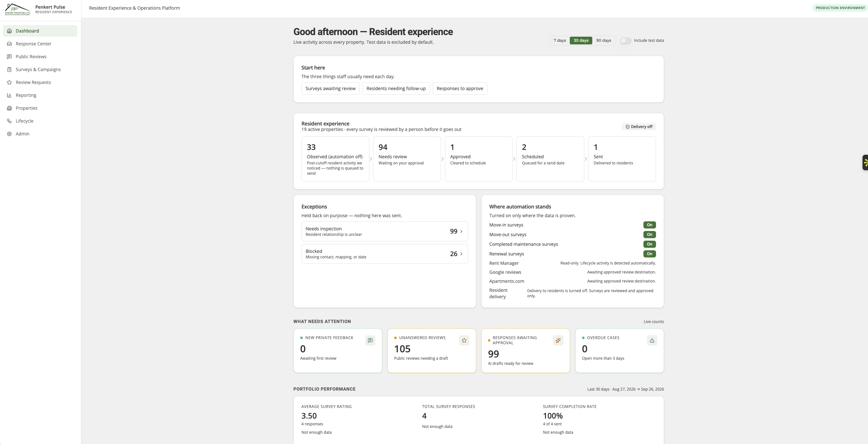The height and width of the screenshot is (444, 868).
Task: Click the Reporting bar chart icon
Action: 9,95
